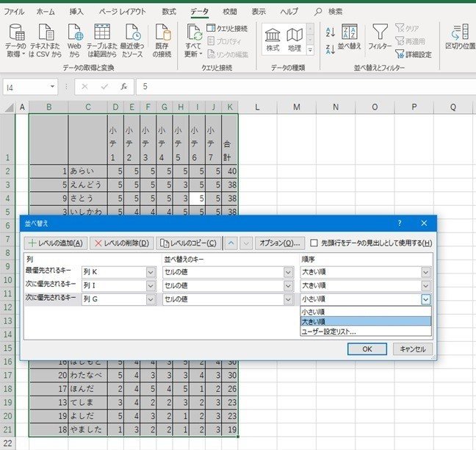This screenshot has width=476, height=450.
Task: Switch to the 挿入 tab
Action: coord(76,12)
